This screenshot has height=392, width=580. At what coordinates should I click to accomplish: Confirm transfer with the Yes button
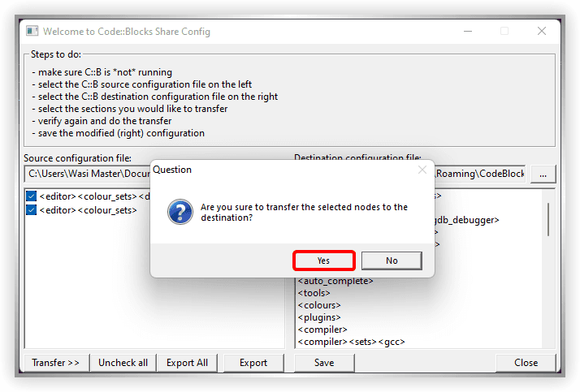[x=323, y=261]
